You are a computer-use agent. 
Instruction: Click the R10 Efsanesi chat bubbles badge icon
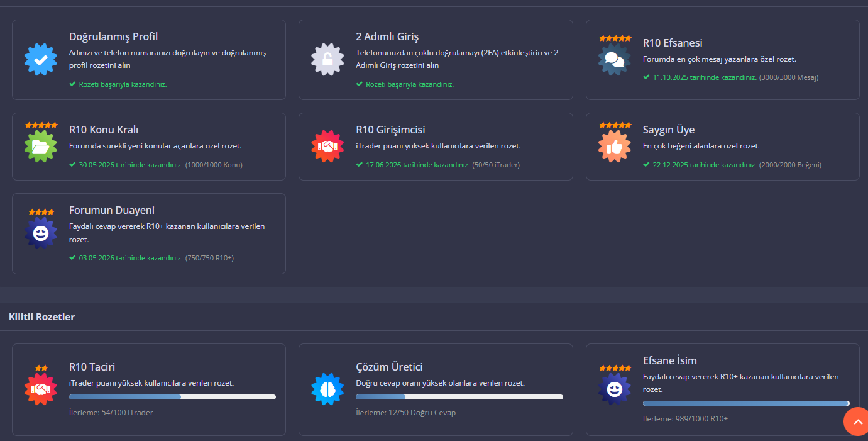pyautogui.click(x=615, y=60)
